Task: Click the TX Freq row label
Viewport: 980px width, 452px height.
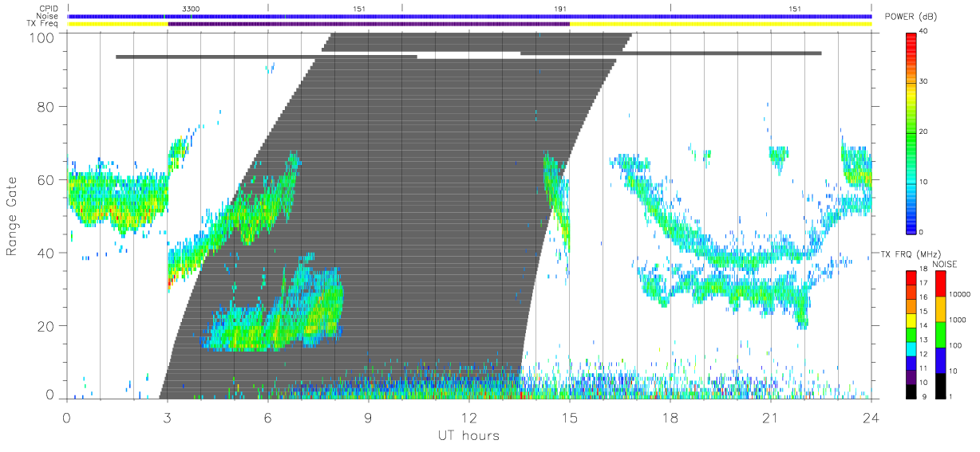Action: pos(43,24)
